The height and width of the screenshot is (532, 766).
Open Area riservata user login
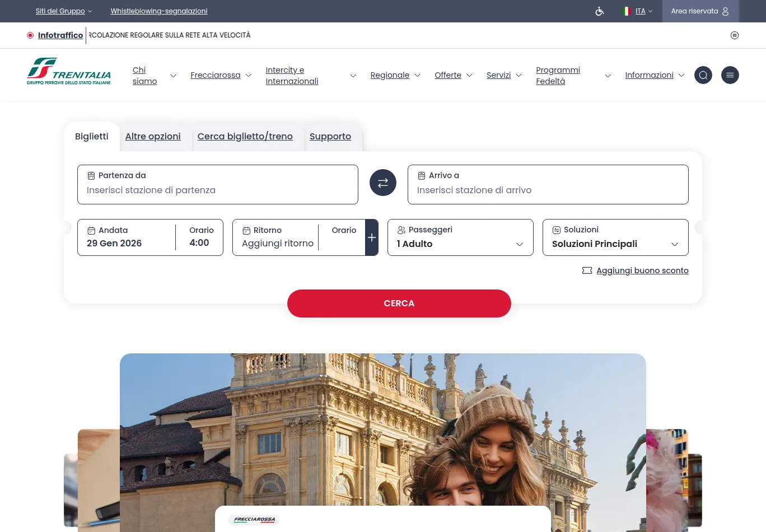click(x=700, y=11)
